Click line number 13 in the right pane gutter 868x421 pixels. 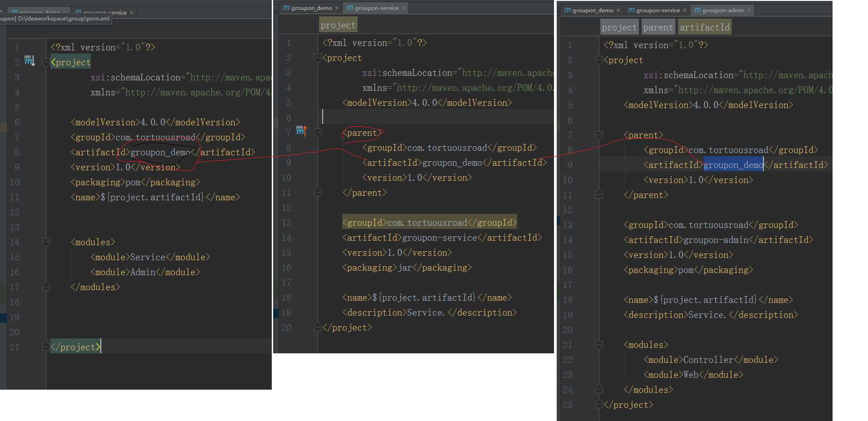(x=568, y=225)
